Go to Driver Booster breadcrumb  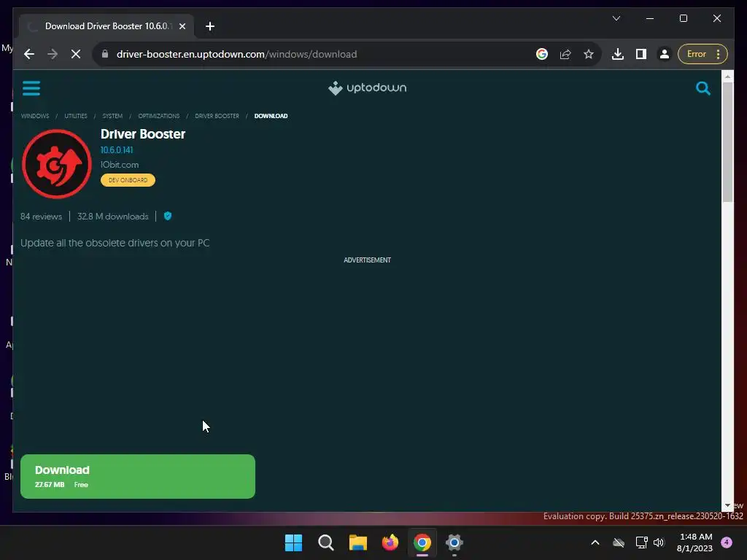pos(217,116)
